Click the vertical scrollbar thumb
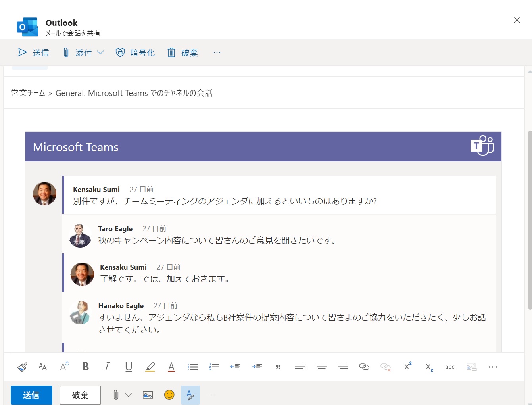 (530, 220)
